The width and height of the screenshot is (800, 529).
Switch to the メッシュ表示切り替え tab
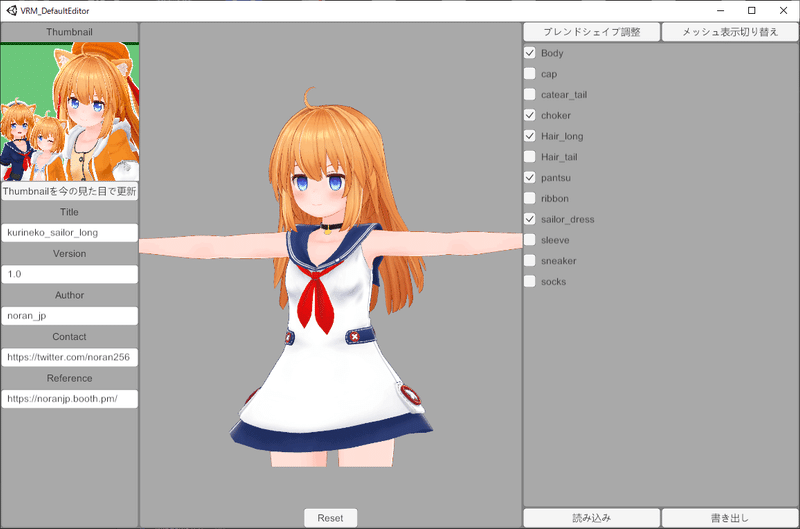click(730, 32)
